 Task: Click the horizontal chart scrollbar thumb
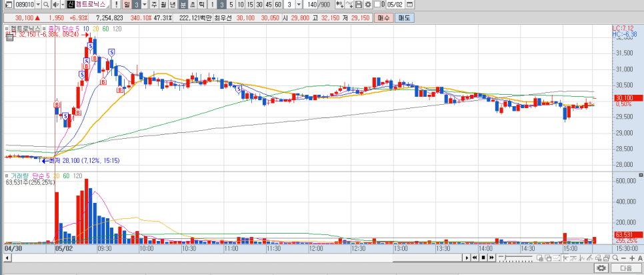[428, 258]
